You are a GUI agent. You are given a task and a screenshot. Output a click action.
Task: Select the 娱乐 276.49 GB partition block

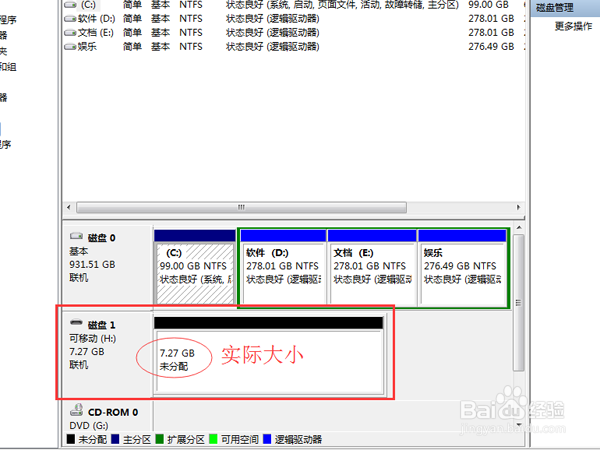462,267
